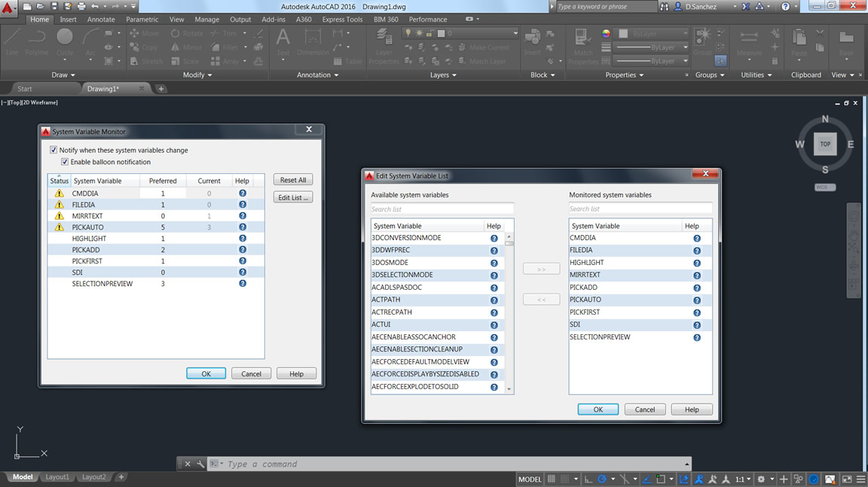868x487 pixels.
Task: Click the ByLayer color swatch in Properties
Action: (624, 34)
